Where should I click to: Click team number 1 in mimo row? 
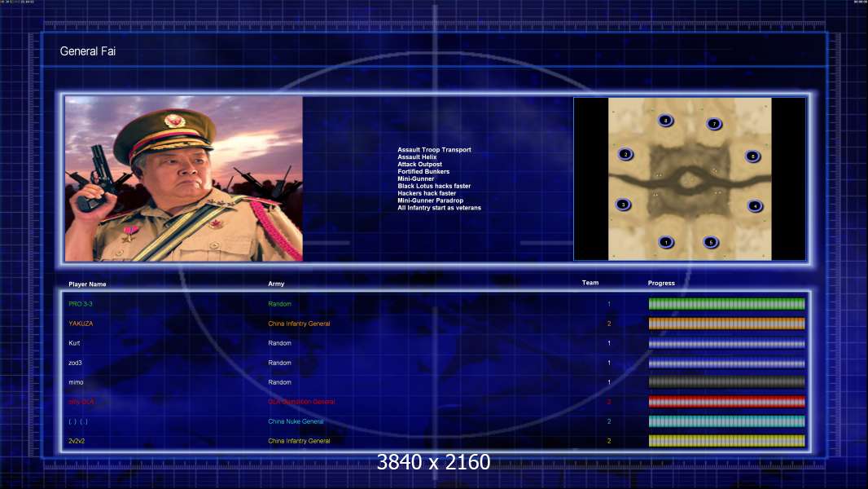609,382
